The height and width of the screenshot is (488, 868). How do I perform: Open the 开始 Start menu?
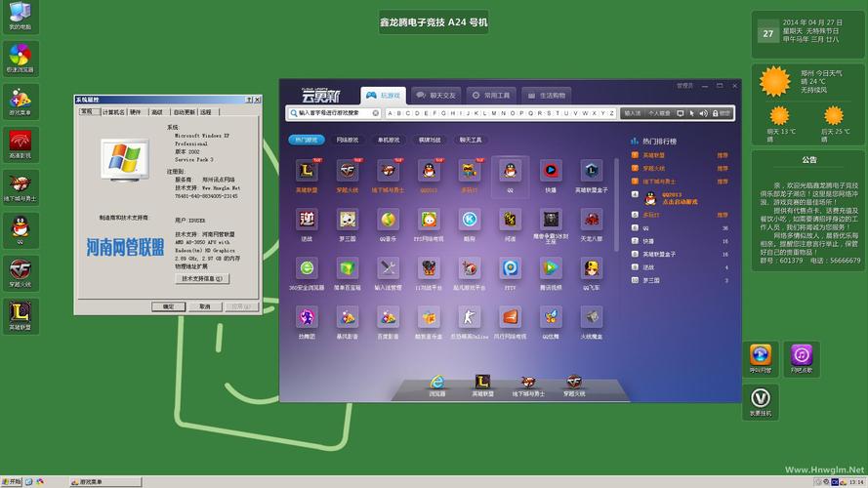12,482
